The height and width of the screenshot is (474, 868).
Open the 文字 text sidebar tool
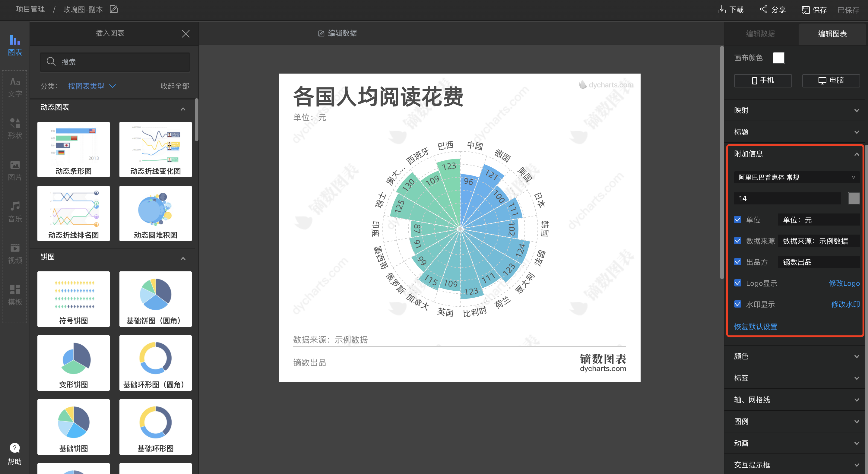pyautogui.click(x=15, y=87)
